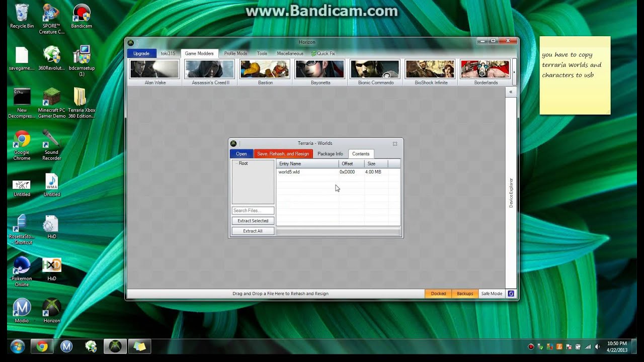Viewport: 644px width, 362px height.
Task: Switch to the Upgrade tab
Action: click(x=141, y=53)
